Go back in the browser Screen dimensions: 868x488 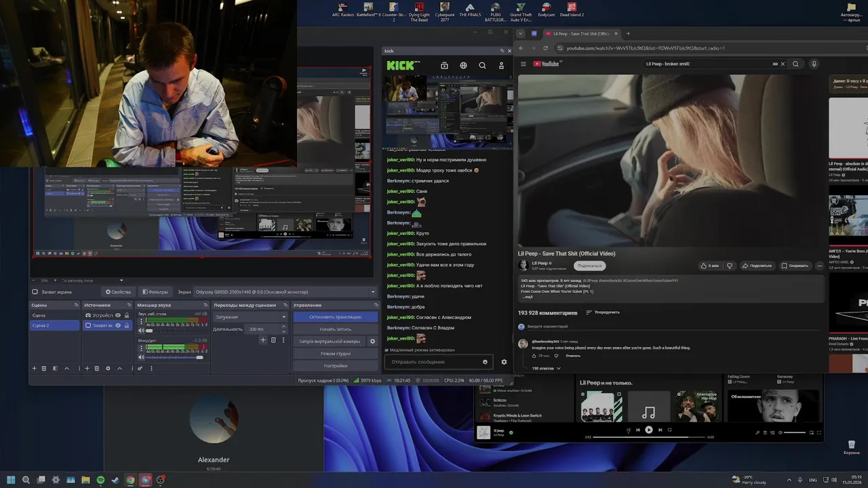coord(521,48)
